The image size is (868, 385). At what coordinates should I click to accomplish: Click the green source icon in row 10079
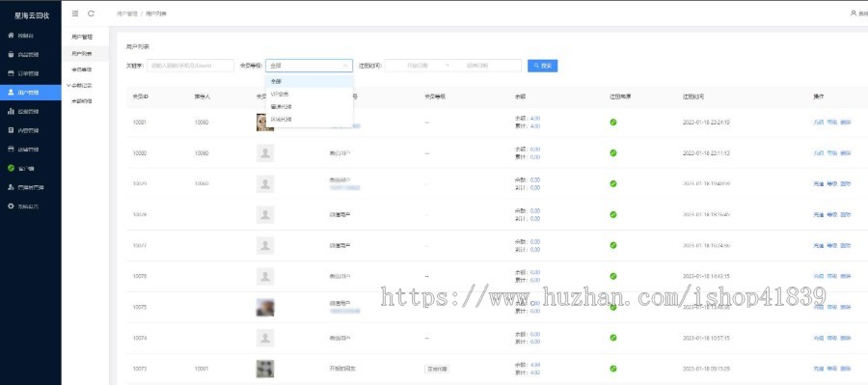612,183
